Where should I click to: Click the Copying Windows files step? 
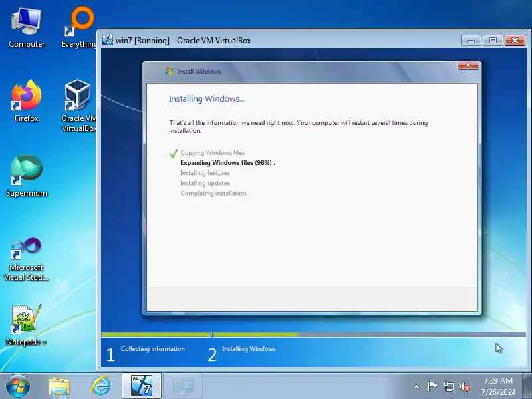(212, 153)
